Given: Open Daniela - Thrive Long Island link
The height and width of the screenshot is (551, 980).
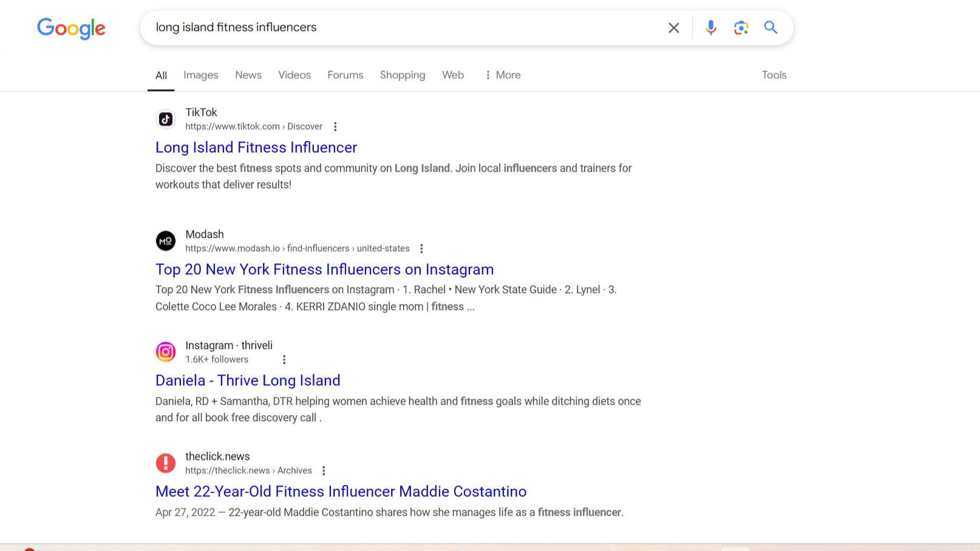Looking at the screenshot, I should click(x=248, y=380).
